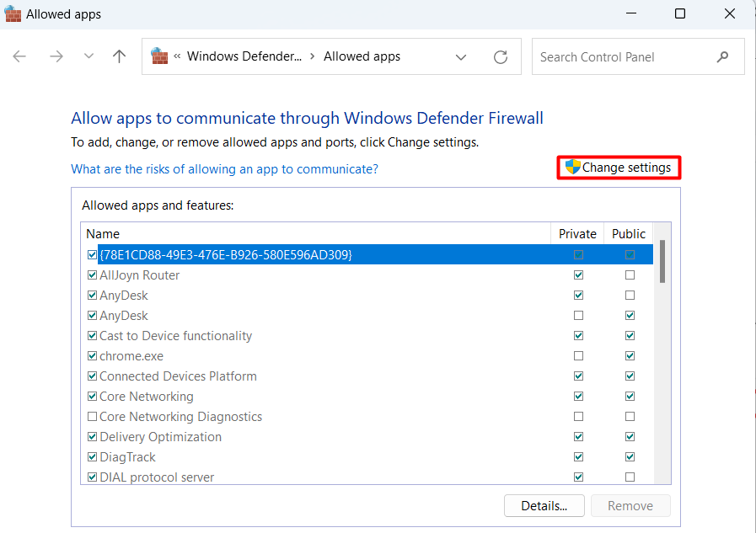Viewport: 756px width, 533px height.
Task: Toggle Core Networking Diagnostics Private checkbox
Action: [578, 417]
